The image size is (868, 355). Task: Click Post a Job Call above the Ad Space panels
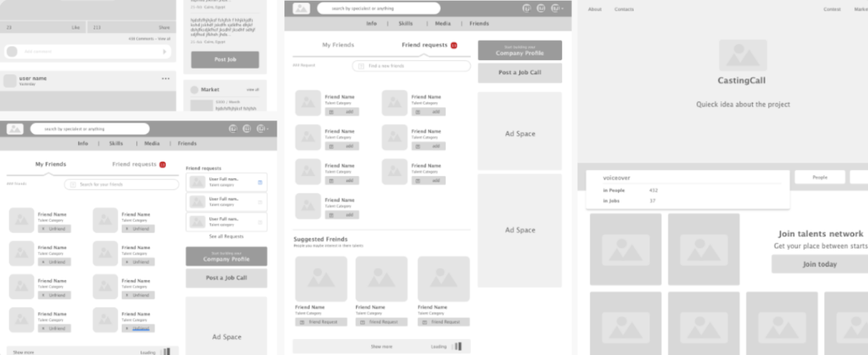point(520,73)
